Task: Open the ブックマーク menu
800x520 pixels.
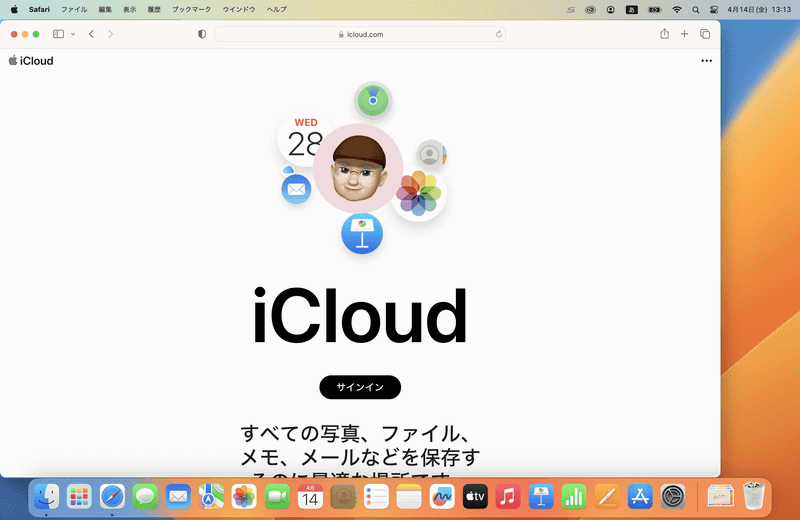Action: 191,9
